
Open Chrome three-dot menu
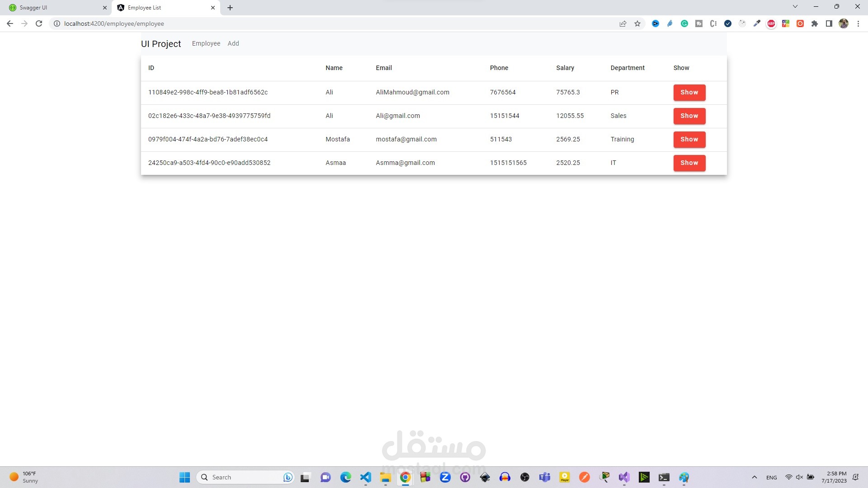point(858,23)
